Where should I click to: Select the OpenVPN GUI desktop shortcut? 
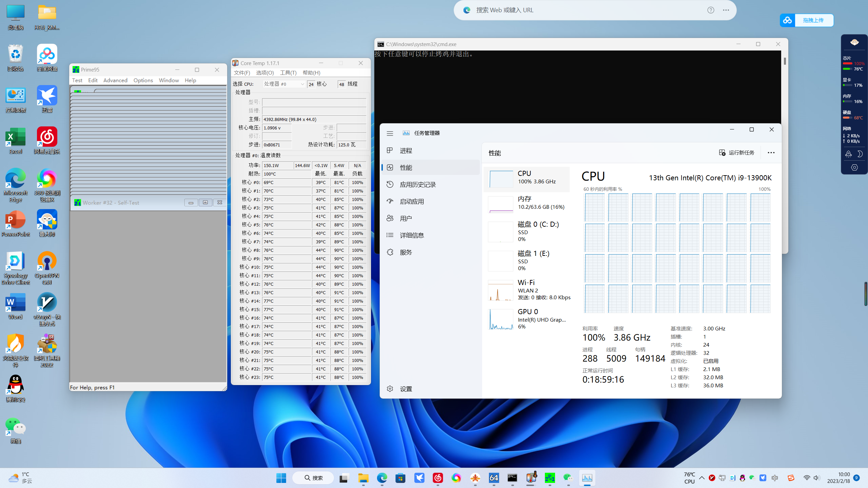coord(47,268)
